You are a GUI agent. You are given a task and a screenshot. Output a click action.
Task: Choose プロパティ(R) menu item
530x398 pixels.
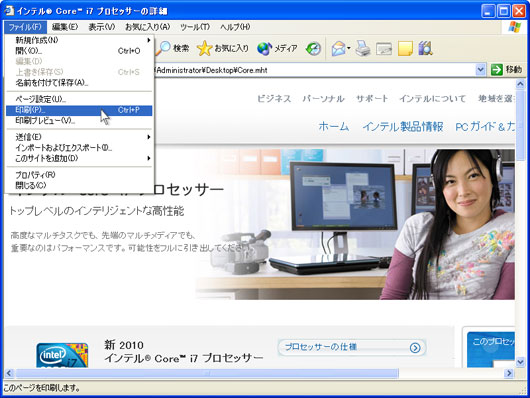pos(79,175)
